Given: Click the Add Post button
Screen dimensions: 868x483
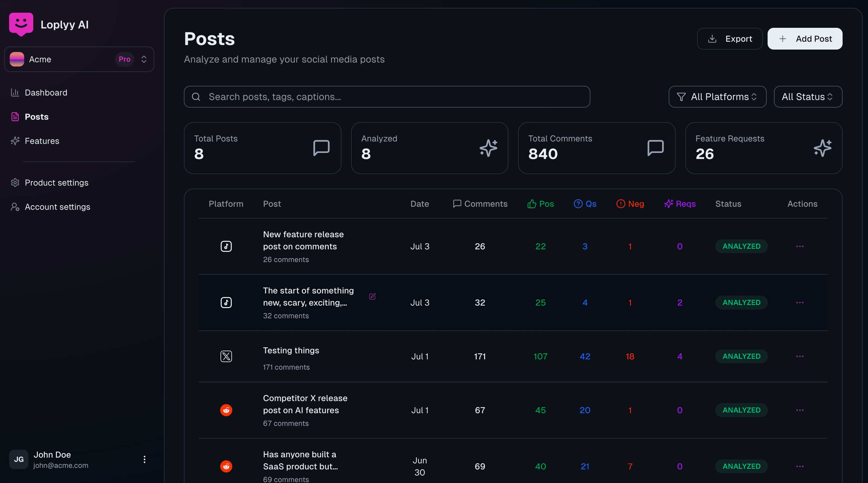Looking at the screenshot, I should (x=805, y=39).
